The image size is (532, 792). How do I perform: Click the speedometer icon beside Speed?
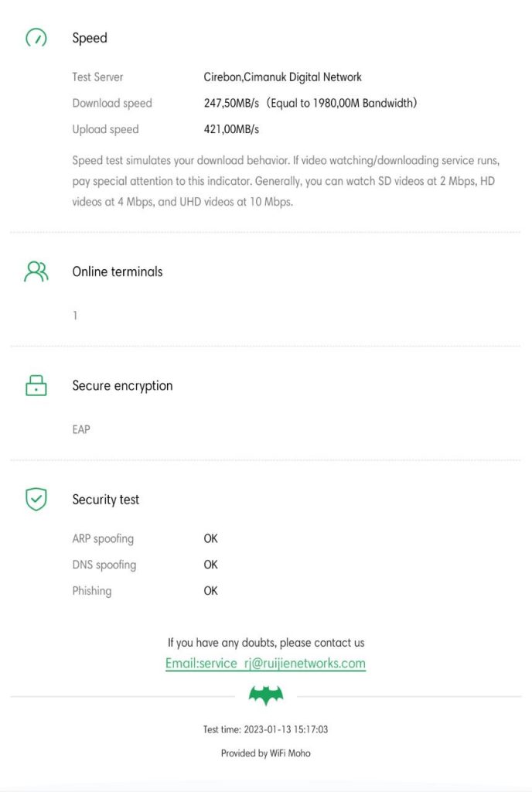[x=36, y=38]
